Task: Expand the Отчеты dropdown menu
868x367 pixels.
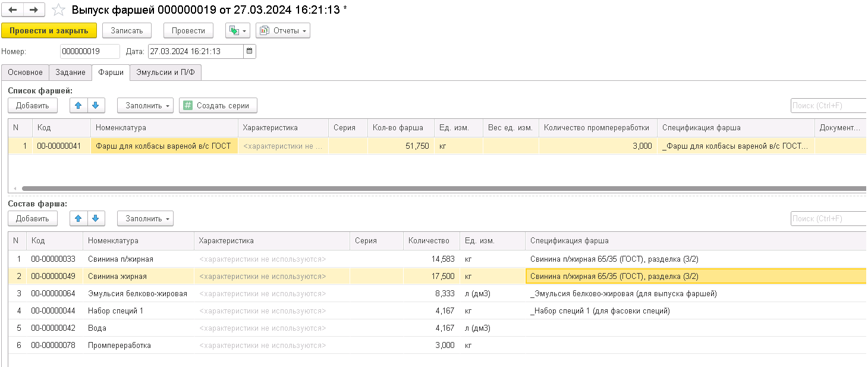Action: [x=283, y=30]
